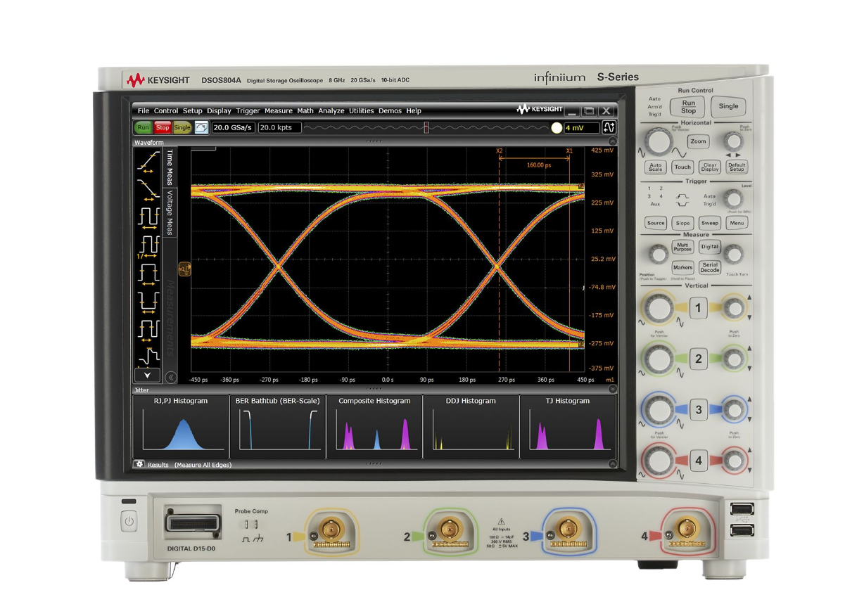Open the TJ Histogram thumbnail
The height and width of the screenshot is (616, 845).
click(568, 426)
